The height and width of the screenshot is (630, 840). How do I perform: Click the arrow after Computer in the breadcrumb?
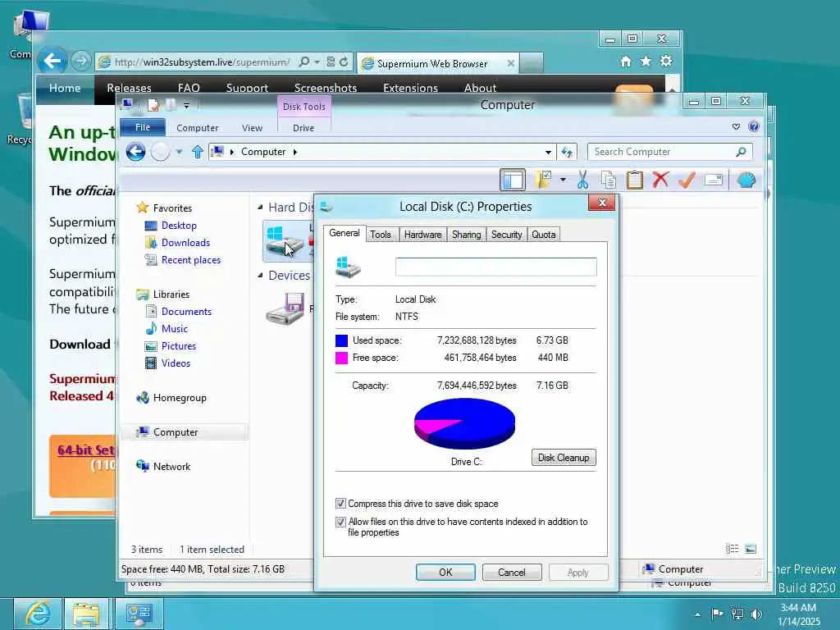[x=295, y=152]
